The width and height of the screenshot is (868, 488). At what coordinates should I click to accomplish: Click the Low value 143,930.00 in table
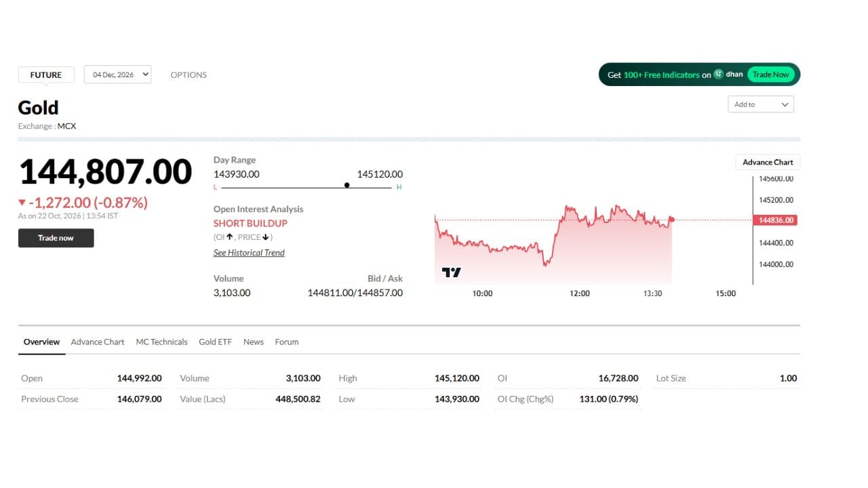tap(457, 399)
